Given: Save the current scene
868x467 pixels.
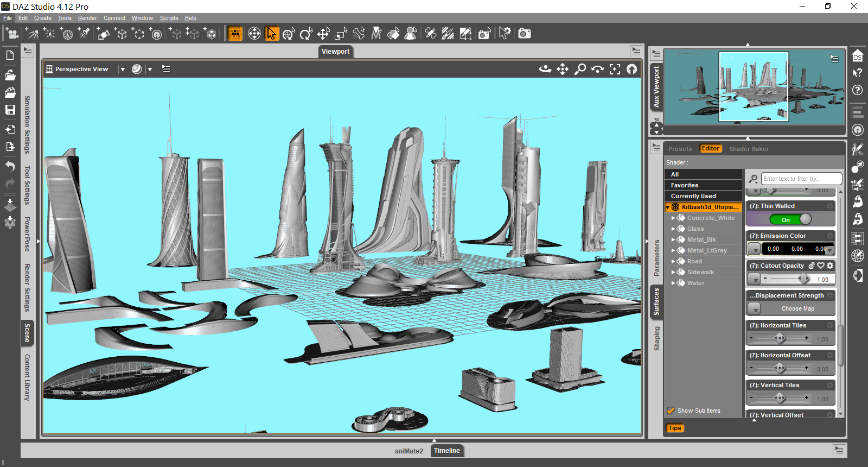Looking at the screenshot, I should (10, 110).
